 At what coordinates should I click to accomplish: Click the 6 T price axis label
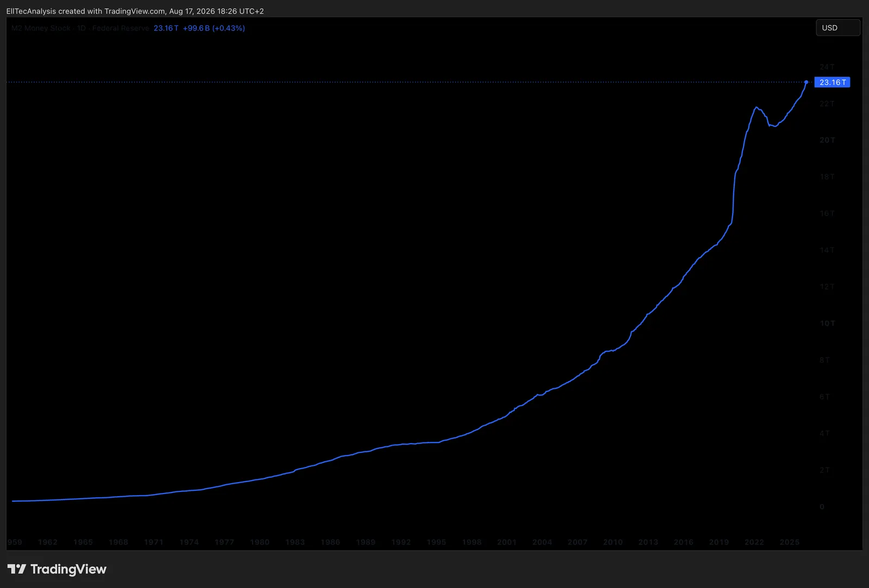click(824, 396)
